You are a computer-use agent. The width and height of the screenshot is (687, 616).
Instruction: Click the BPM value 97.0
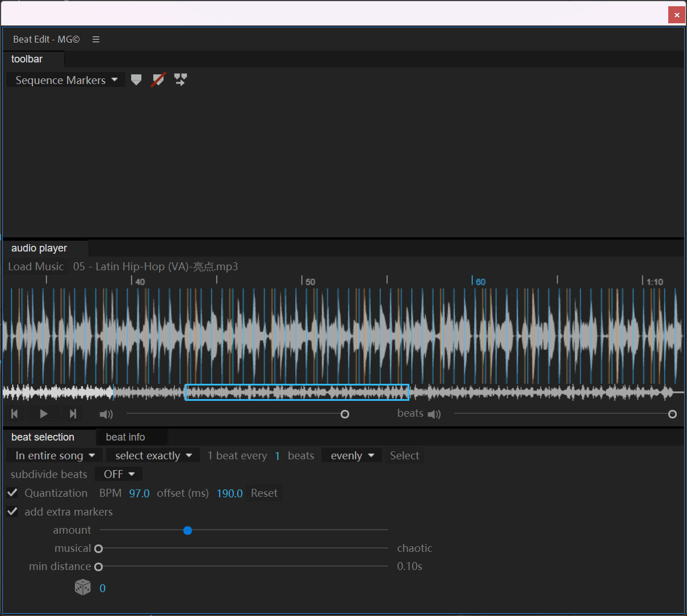click(139, 493)
